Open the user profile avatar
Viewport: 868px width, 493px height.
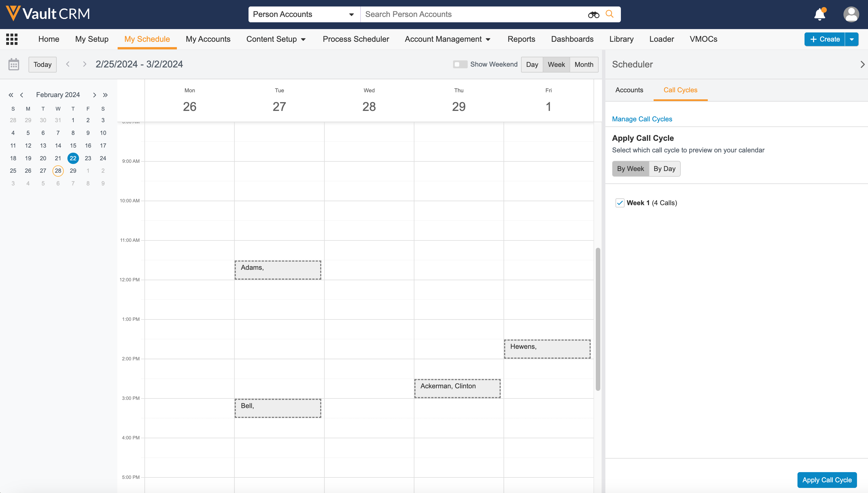[851, 15]
